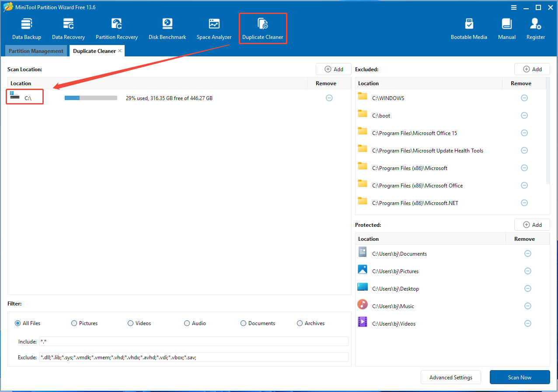This screenshot has width=558, height=392.
Task: Select the Data Recovery feature
Action: coord(68,27)
